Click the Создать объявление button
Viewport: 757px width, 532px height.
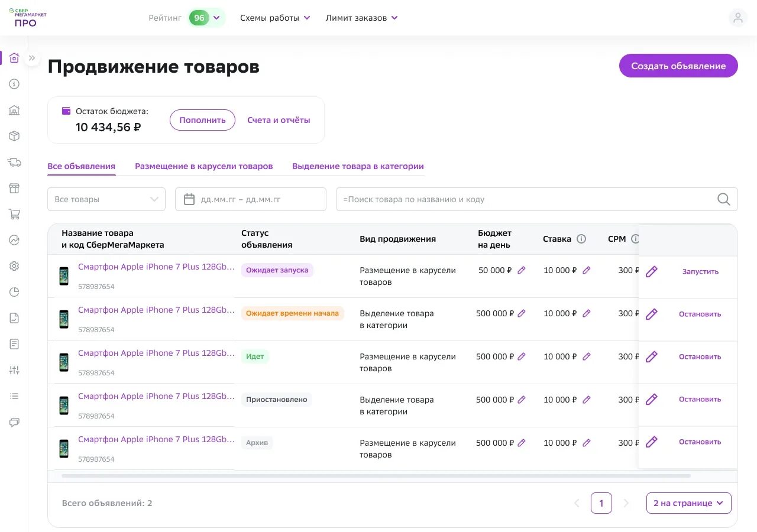678,66
